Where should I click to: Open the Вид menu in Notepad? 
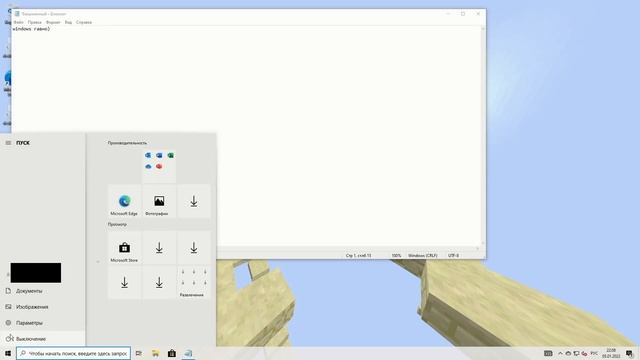click(68, 22)
